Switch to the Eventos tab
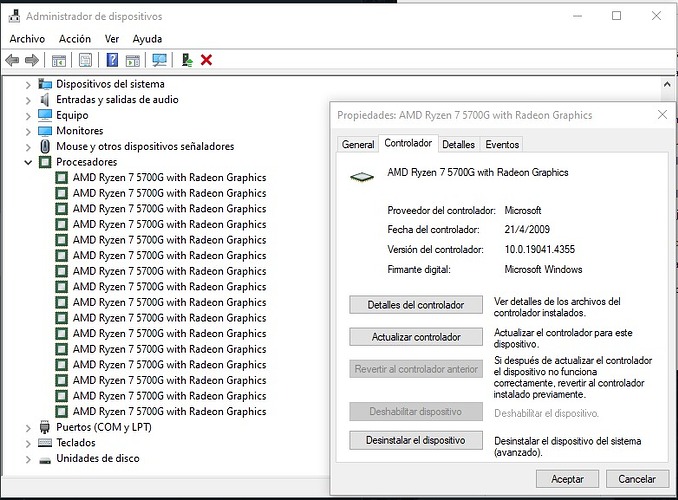Screen dimensions: 678x500 point(502,144)
